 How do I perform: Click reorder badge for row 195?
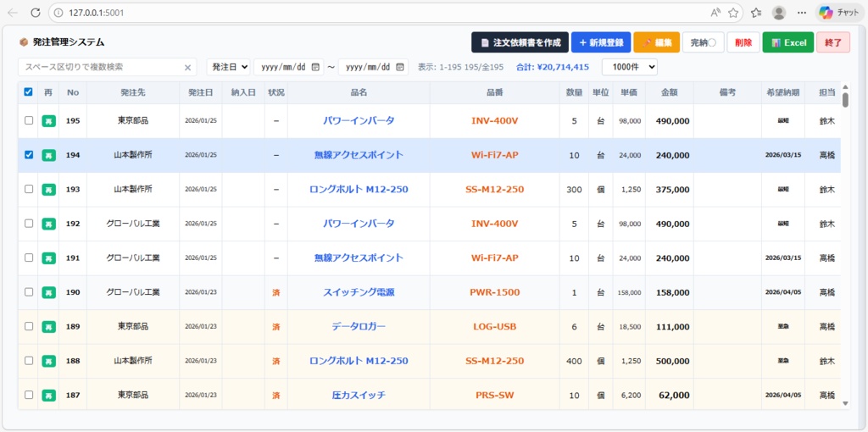(48, 120)
